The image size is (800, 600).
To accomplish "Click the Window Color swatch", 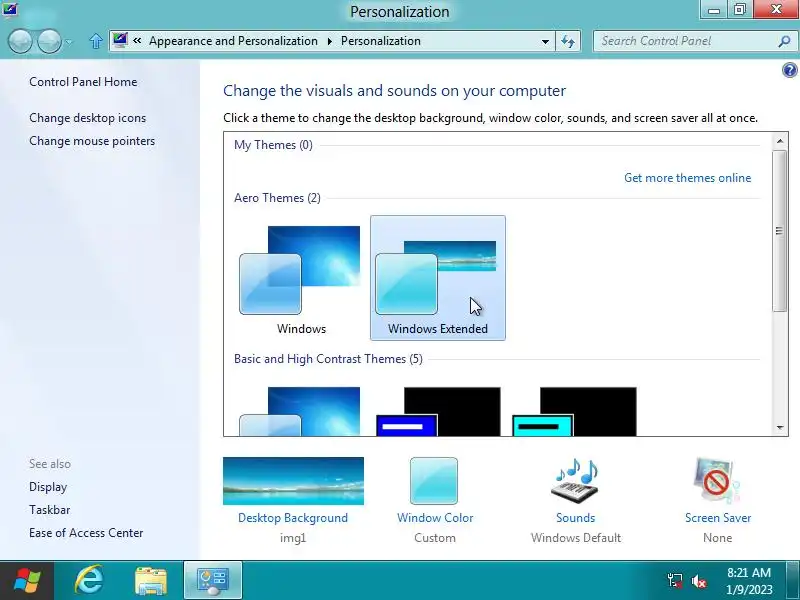I will click(434, 481).
